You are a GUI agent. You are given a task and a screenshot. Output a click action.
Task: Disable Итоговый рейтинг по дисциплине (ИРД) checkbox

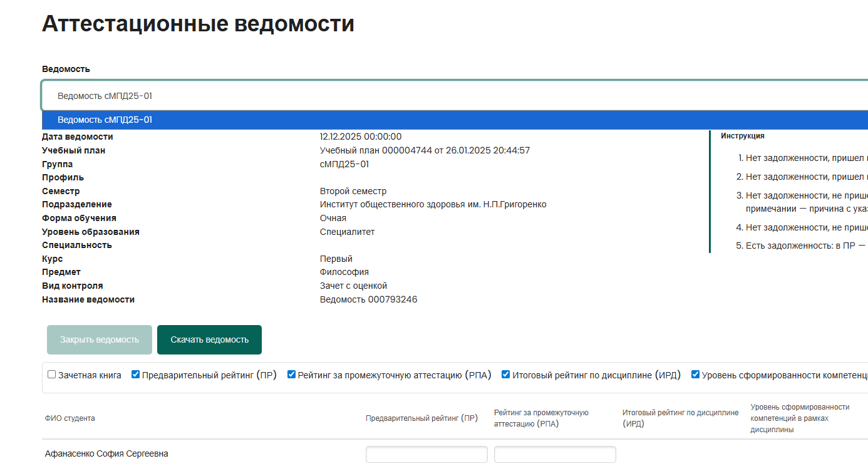505,375
